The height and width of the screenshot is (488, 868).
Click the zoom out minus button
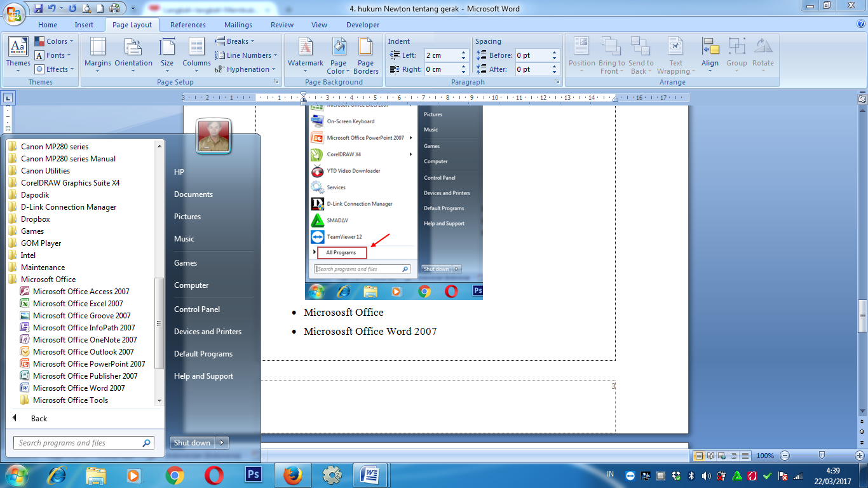pos(785,456)
